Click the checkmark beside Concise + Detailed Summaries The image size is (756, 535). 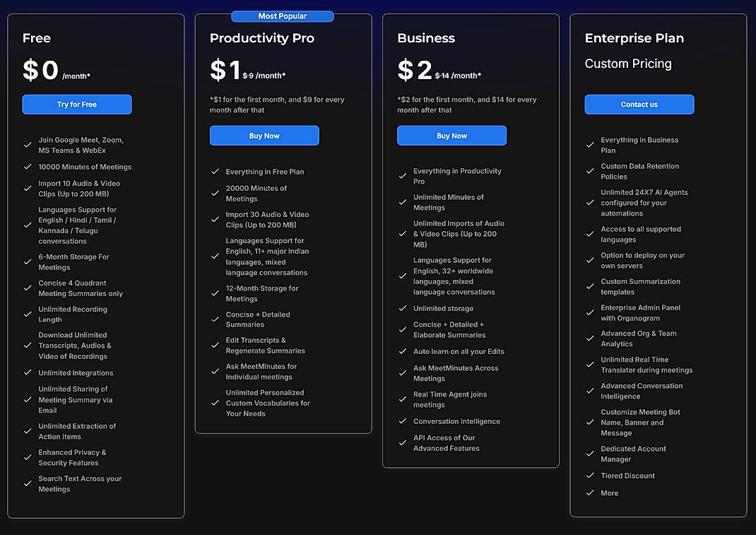tap(215, 319)
